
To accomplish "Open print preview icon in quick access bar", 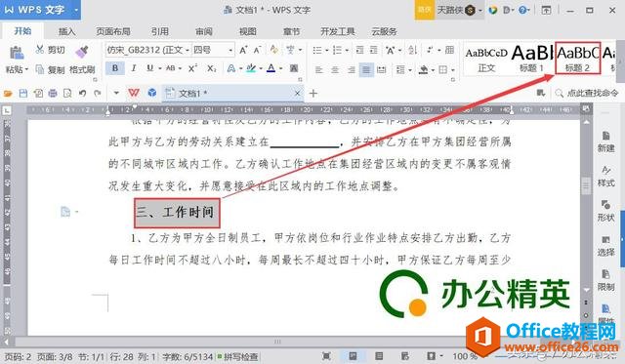I will click(x=67, y=94).
